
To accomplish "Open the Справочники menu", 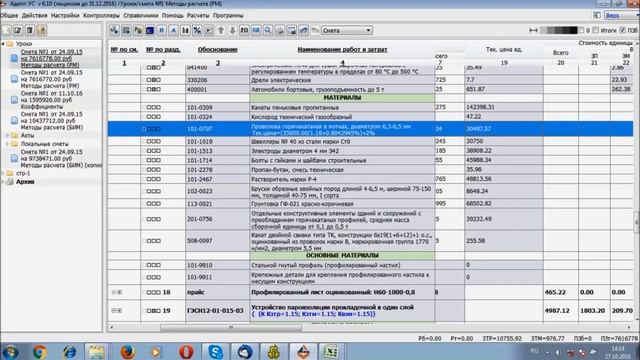I will coord(140,16).
